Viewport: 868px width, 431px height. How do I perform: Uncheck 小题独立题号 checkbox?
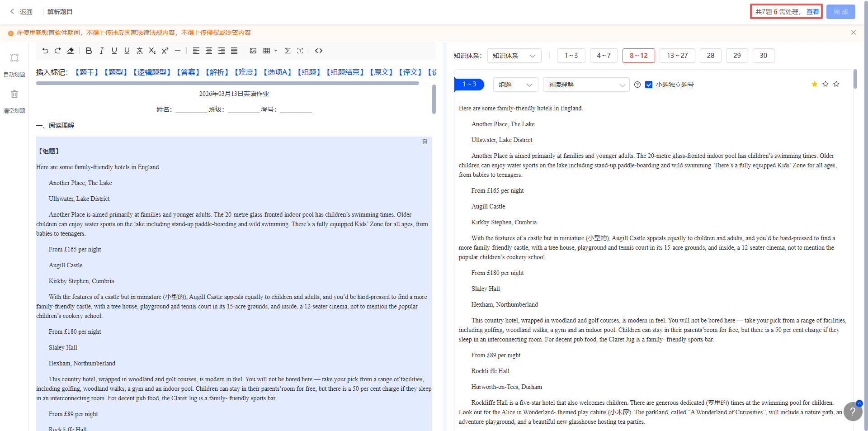click(x=649, y=85)
